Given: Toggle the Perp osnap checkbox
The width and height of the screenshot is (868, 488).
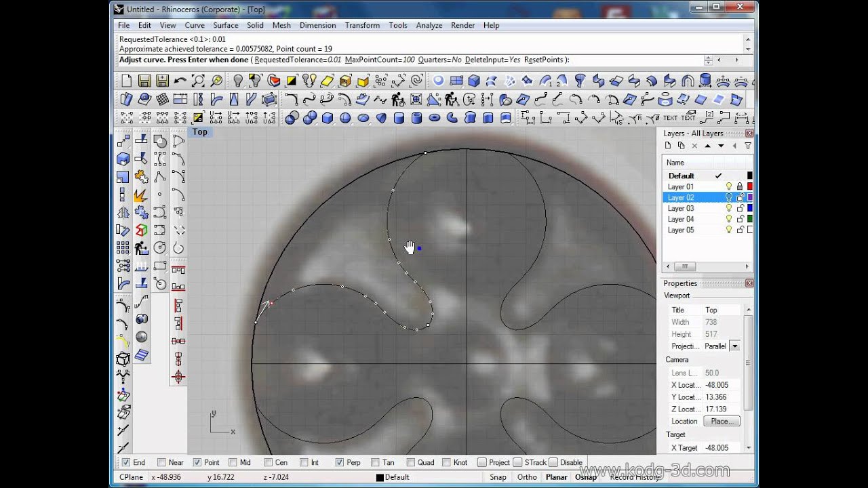Looking at the screenshot, I should pyautogui.click(x=340, y=462).
